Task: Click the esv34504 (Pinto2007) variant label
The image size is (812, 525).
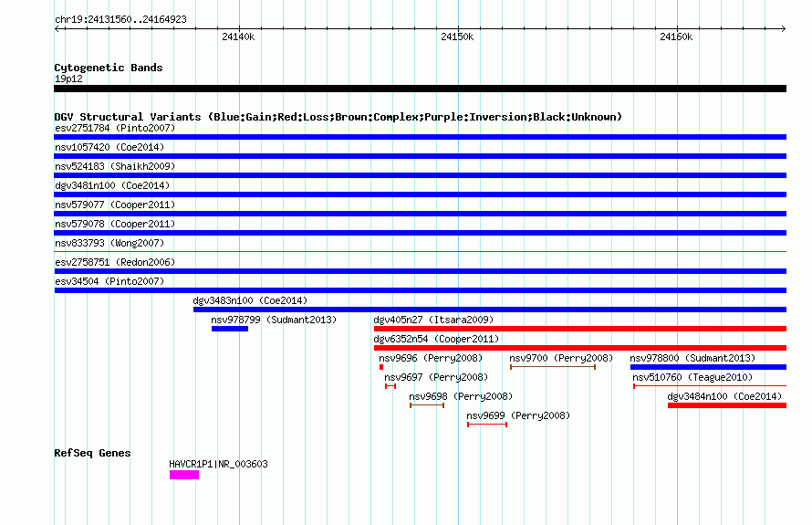Action: 109,281
